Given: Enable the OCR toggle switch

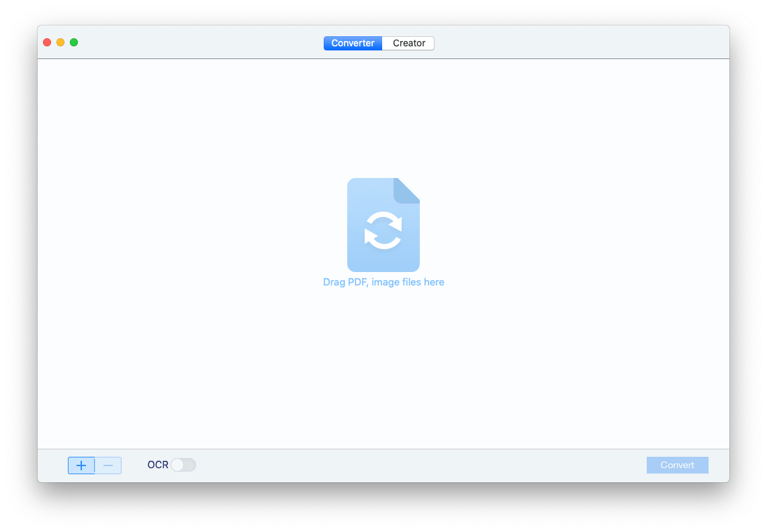Looking at the screenshot, I should point(183,465).
